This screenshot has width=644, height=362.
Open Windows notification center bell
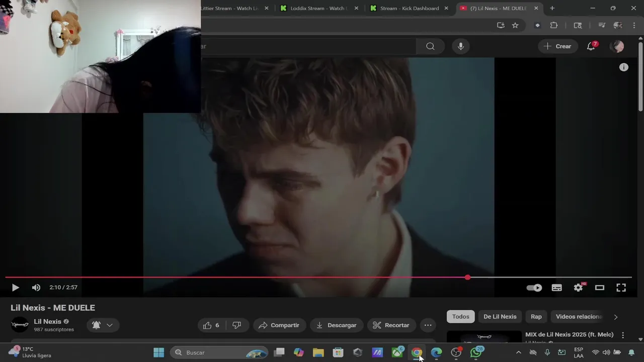coord(631,352)
